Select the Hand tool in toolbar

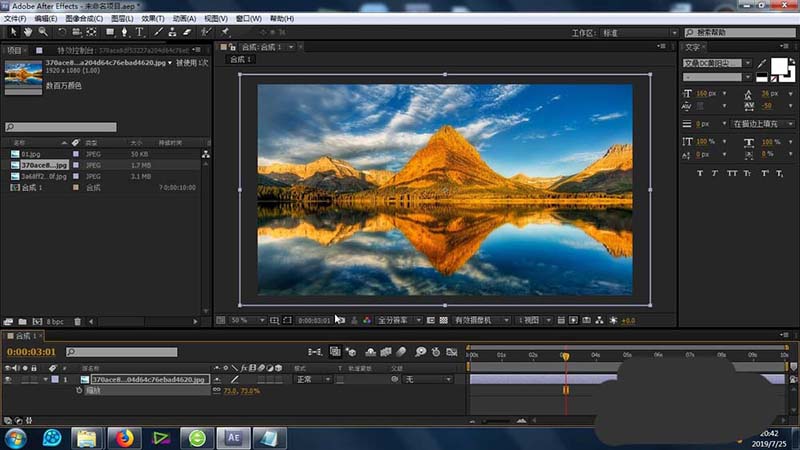click(x=26, y=32)
